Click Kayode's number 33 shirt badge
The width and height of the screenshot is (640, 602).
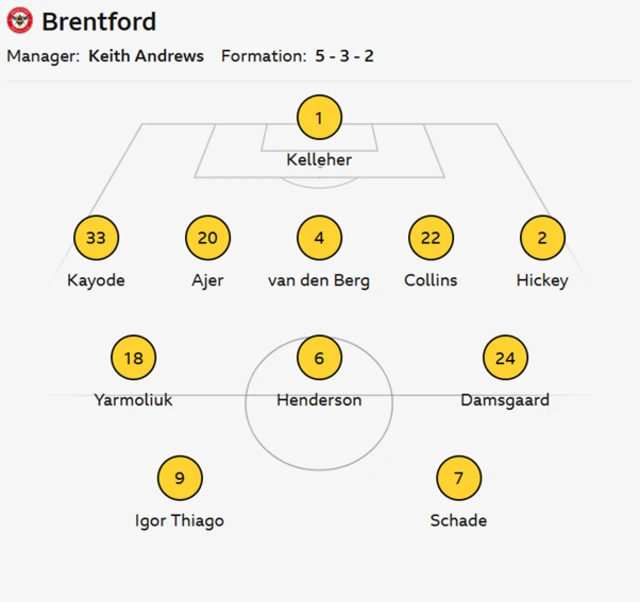click(x=96, y=238)
